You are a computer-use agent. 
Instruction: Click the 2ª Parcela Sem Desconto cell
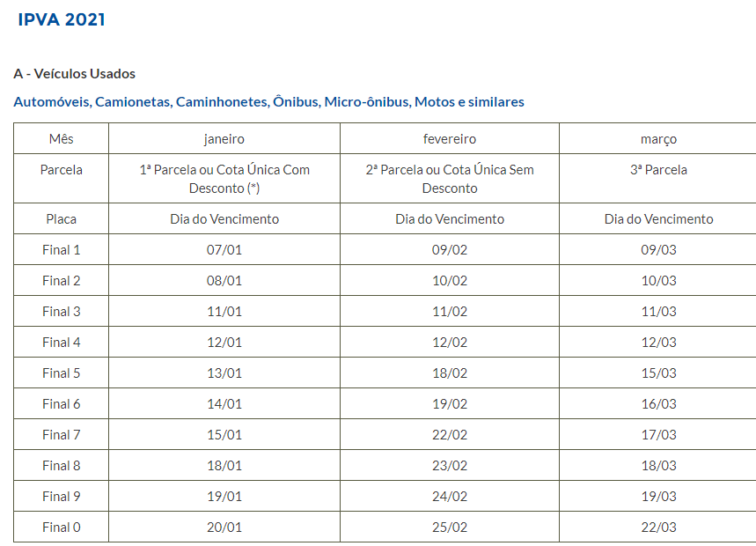tap(450, 179)
